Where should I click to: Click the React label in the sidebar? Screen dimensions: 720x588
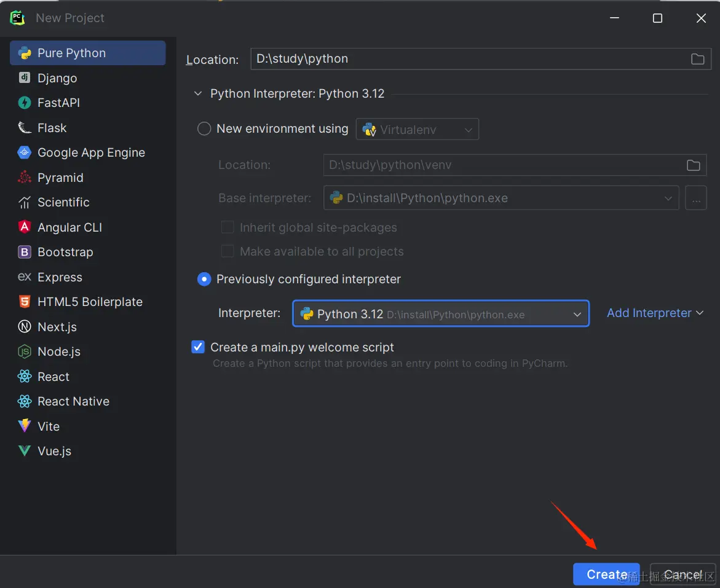click(53, 377)
